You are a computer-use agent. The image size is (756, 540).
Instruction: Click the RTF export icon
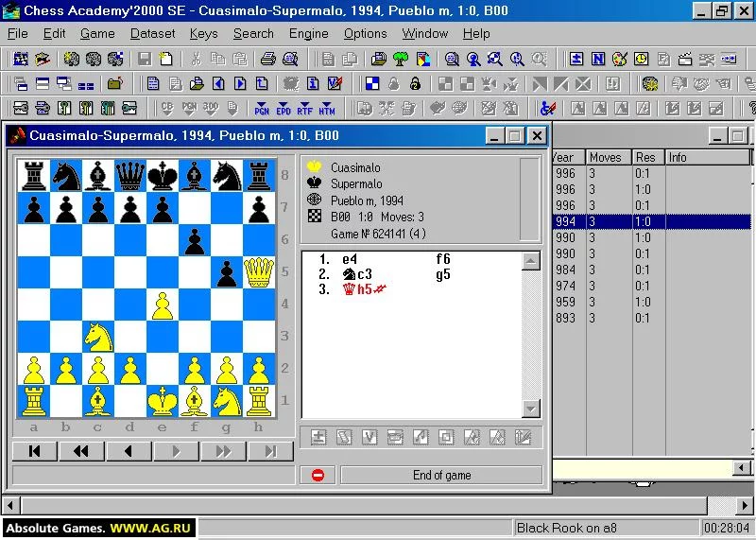point(304,108)
